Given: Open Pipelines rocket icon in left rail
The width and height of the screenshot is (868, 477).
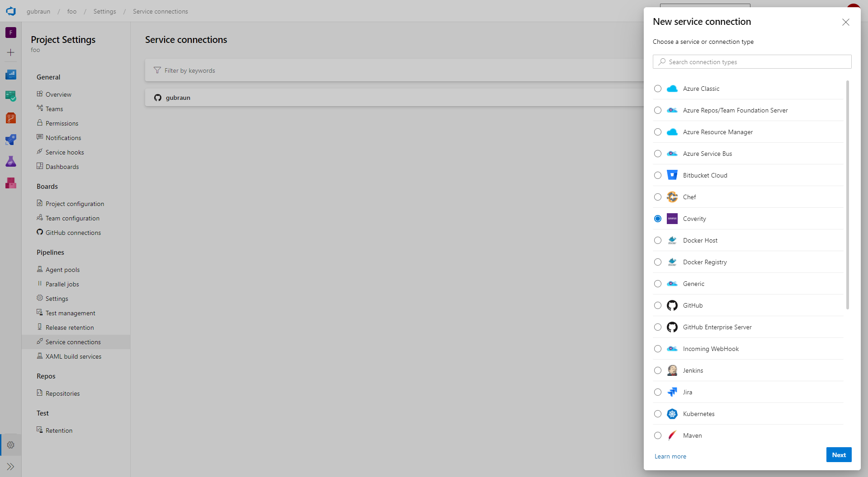Looking at the screenshot, I should [11, 140].
